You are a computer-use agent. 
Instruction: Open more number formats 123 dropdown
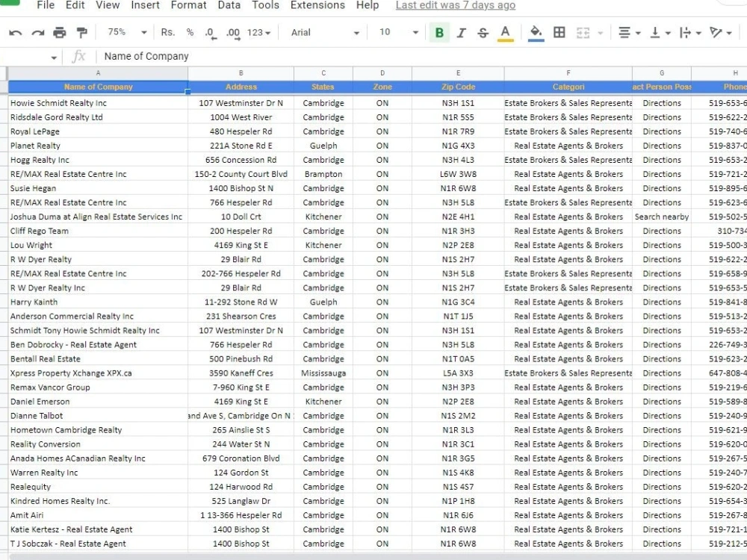258,32
